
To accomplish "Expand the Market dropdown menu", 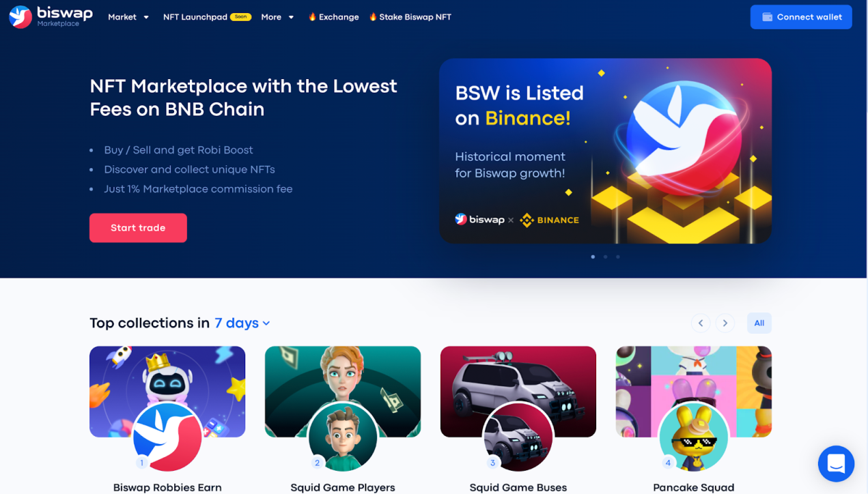I will tap(128, 17).
